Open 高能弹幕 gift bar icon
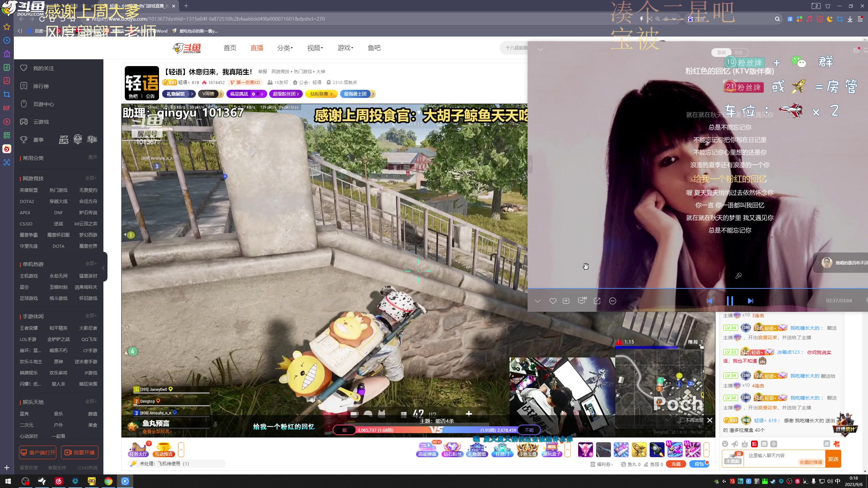This screenshot has height=488, width=868. [x=427, y=450]
